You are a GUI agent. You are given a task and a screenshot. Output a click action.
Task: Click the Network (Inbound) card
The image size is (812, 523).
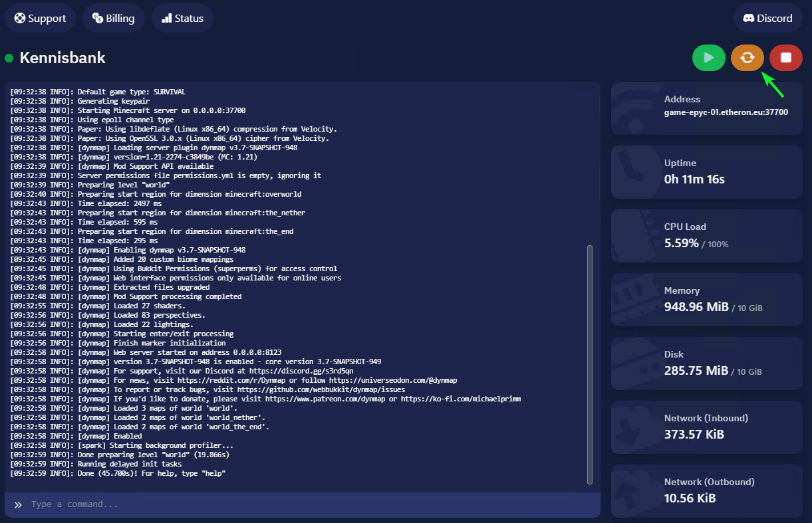pyautogui.click(x=706, y=427)
